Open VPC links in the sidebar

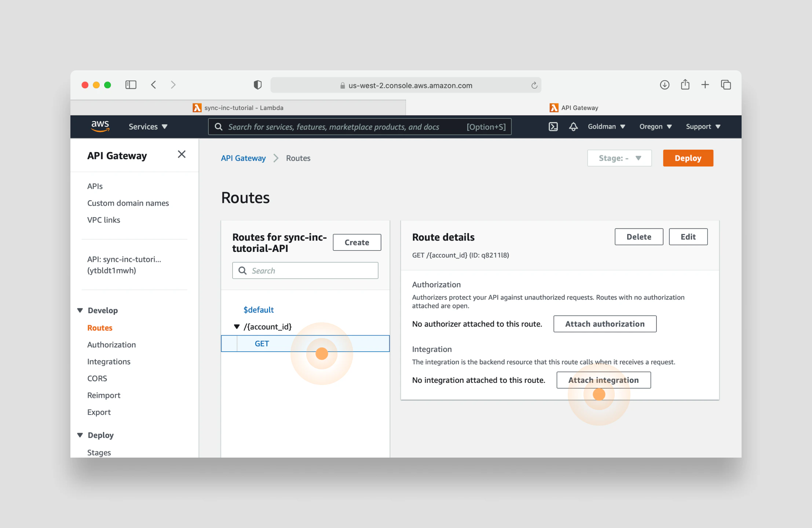104,220
